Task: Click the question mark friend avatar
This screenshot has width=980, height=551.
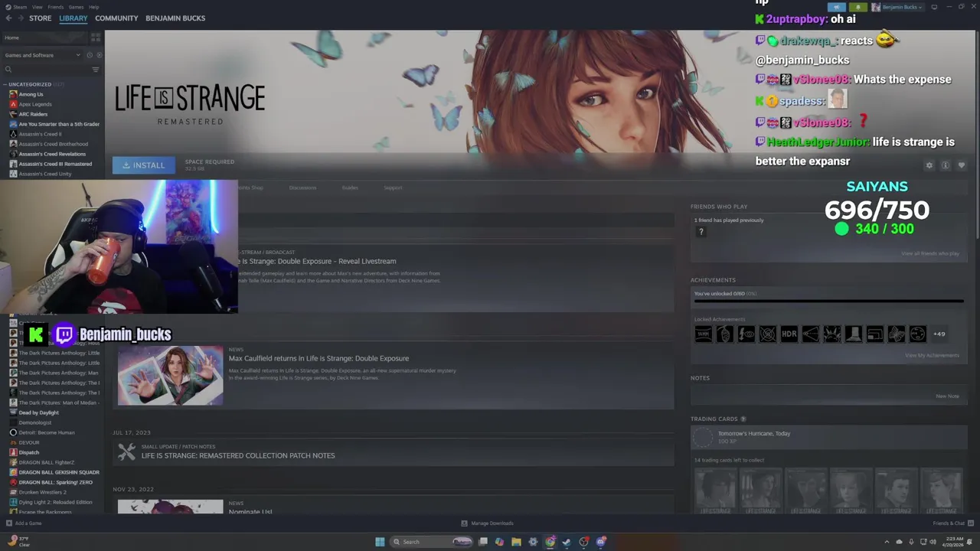Action: click(701, 232)
